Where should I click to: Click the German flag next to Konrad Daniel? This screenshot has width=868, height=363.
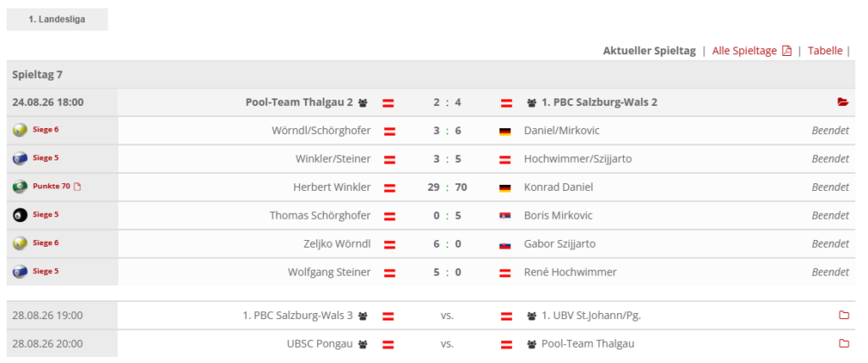coord(505,188)
